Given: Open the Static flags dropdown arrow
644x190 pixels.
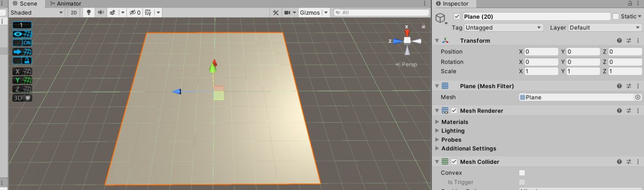Looking at the screenshot, I should [x=639, y=17].
